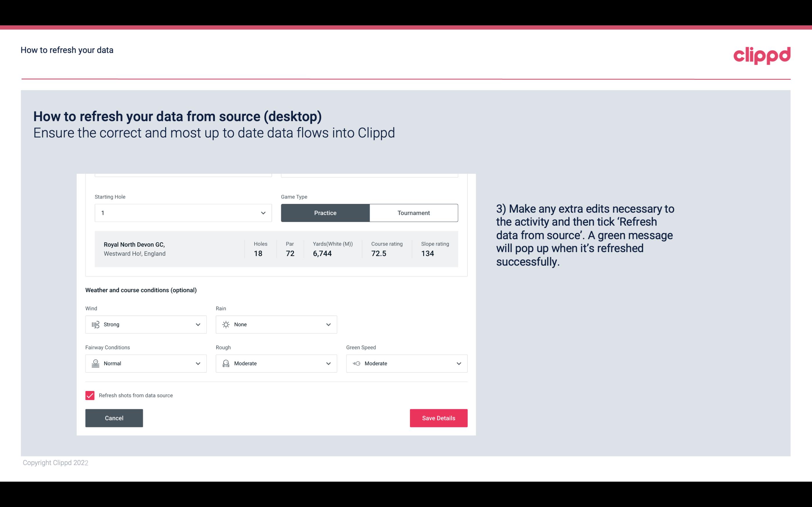Expand the Rain condition dropdown
Image resolution: width=812 pixels, height=507 pixels.
pyautogui.click(x=328, y=324)
